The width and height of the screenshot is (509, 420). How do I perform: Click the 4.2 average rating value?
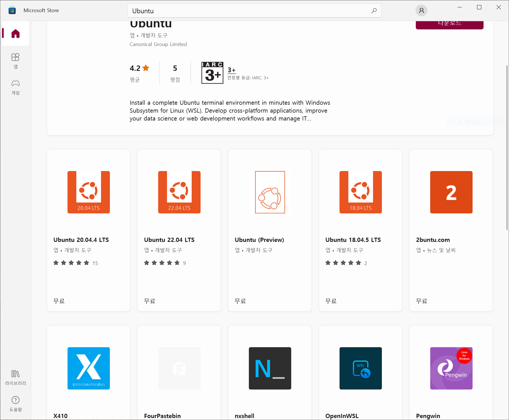point(135,68)
